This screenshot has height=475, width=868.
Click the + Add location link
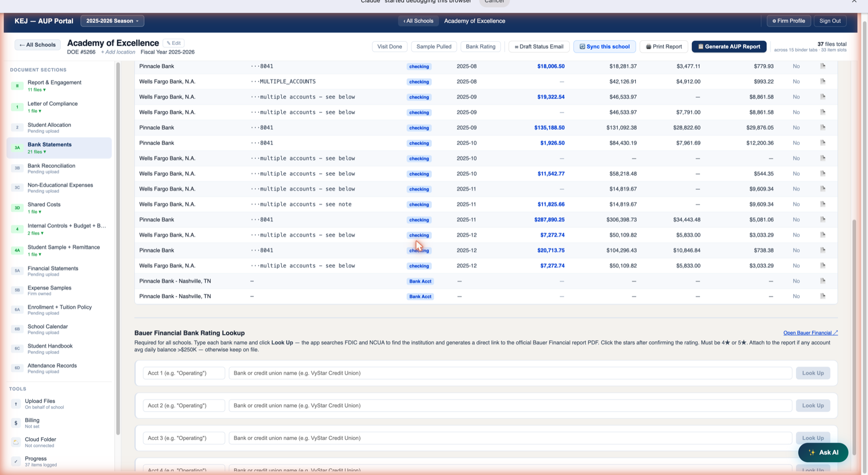118,52
